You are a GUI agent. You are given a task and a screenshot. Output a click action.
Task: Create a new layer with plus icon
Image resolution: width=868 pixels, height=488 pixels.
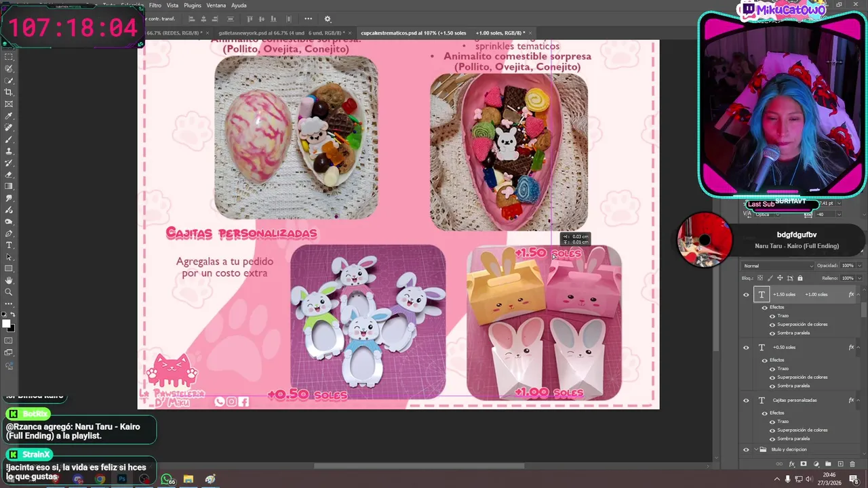click(x=840, y=464)
